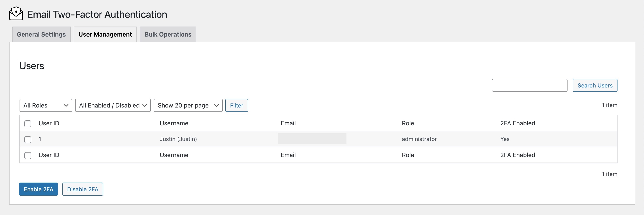
Task: Check the select-all checkbox in table header
Action: tap(28, 124)
